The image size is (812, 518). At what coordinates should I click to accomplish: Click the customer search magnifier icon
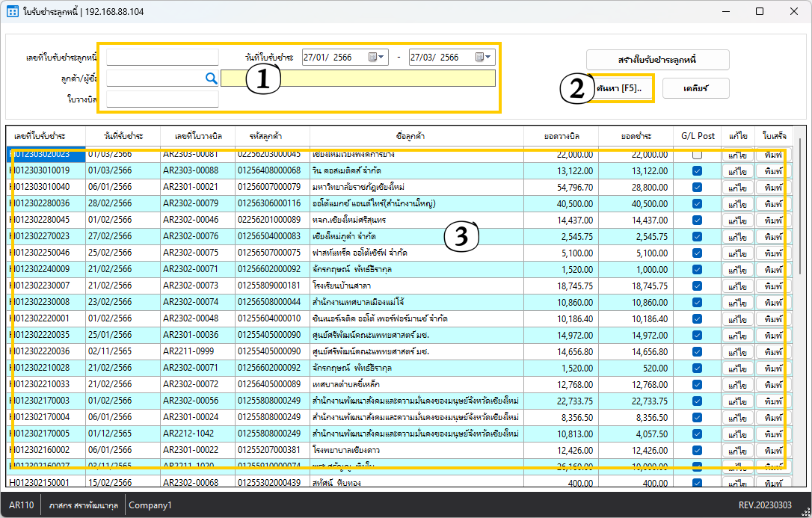coord(211,78)
